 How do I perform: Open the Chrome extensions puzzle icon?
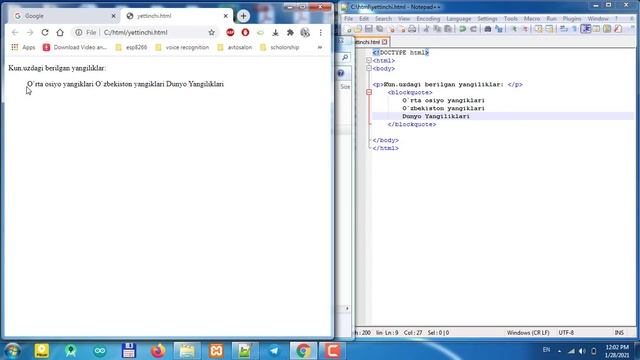click(290, 32)
